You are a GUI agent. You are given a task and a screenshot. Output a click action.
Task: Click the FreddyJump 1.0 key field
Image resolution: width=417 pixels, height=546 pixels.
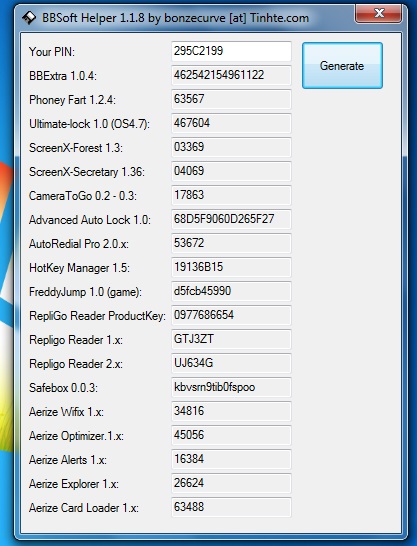coord(231,291)
